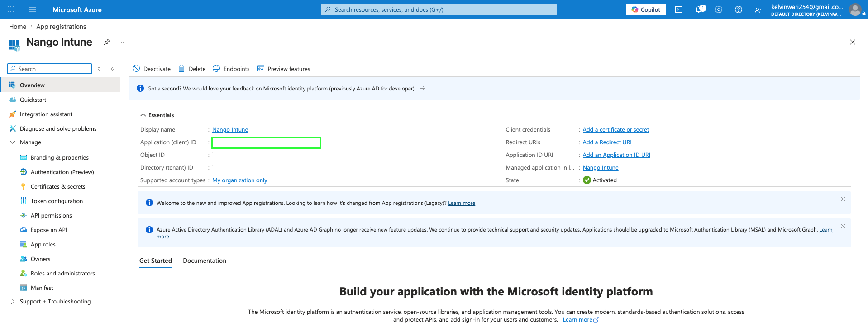Click the Copilot button
The width and height of the screenshot is (868, 327).
tap(646, 9)
